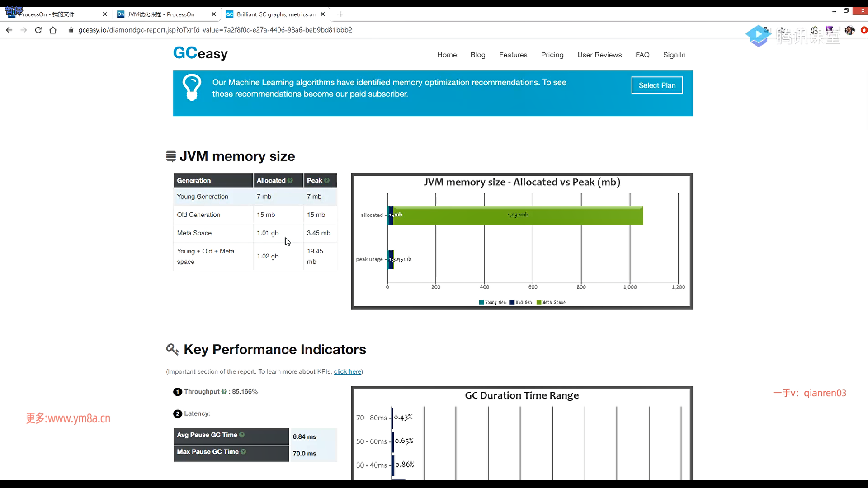
Task: Click Sign In in the header
Action: [674, 55]
